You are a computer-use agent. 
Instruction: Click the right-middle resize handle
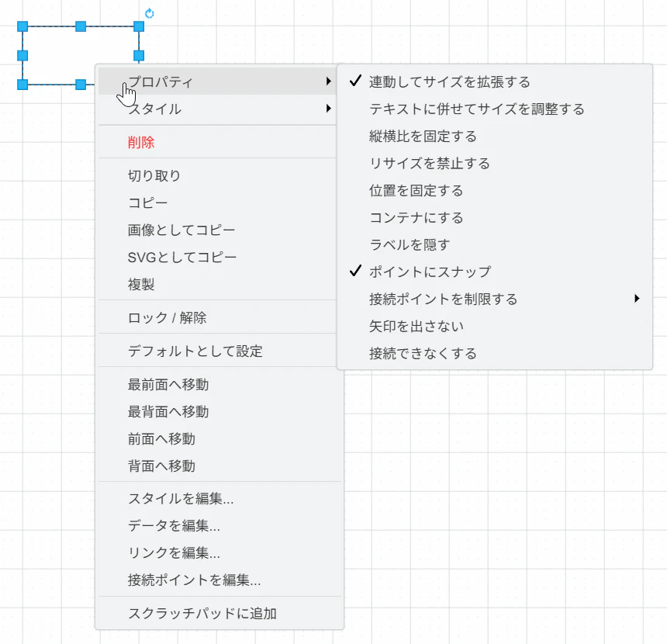(139, 55)
